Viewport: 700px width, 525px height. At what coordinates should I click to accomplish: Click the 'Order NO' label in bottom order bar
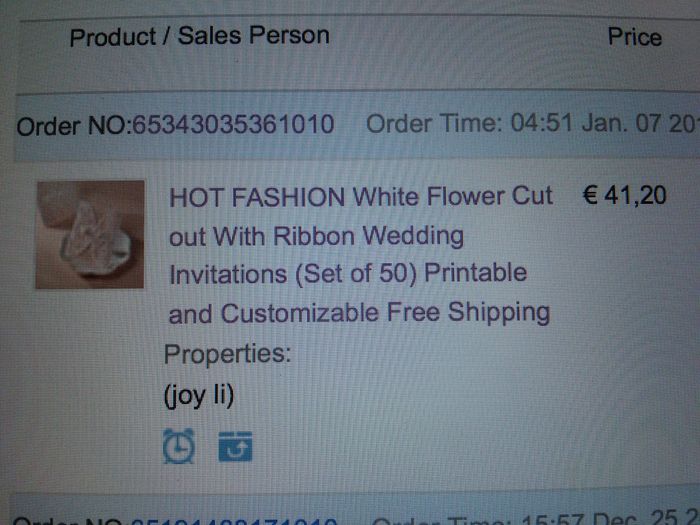point(67,521)
